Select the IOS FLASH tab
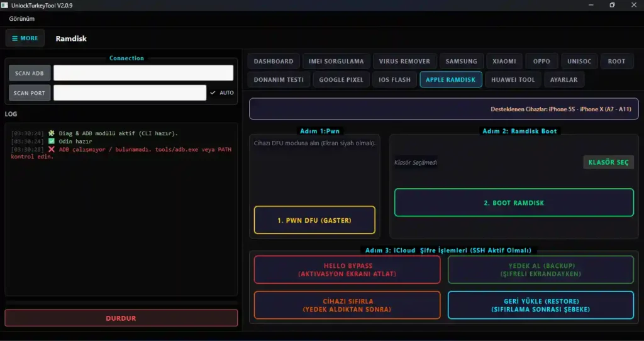 point(394,80)
